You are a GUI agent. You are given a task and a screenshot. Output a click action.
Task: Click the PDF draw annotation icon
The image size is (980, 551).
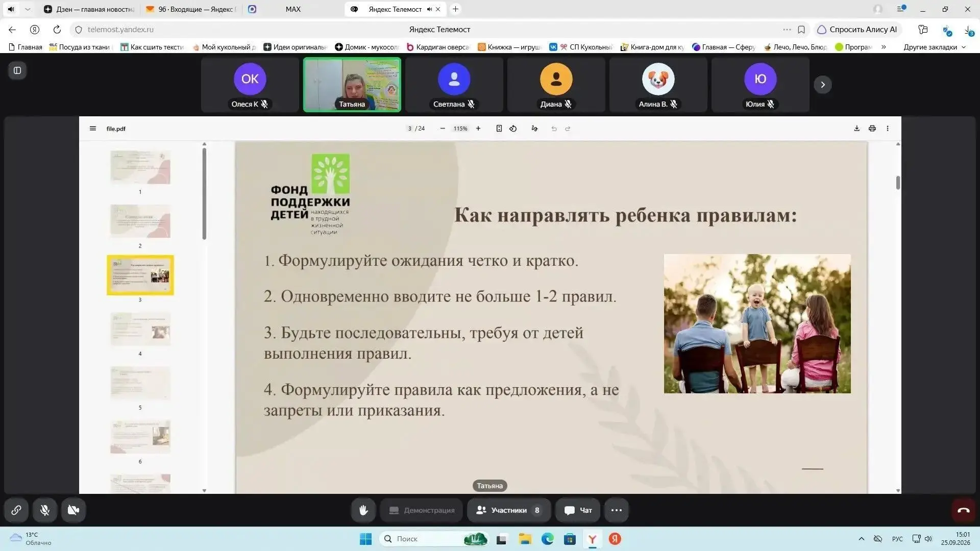point(534,129)
